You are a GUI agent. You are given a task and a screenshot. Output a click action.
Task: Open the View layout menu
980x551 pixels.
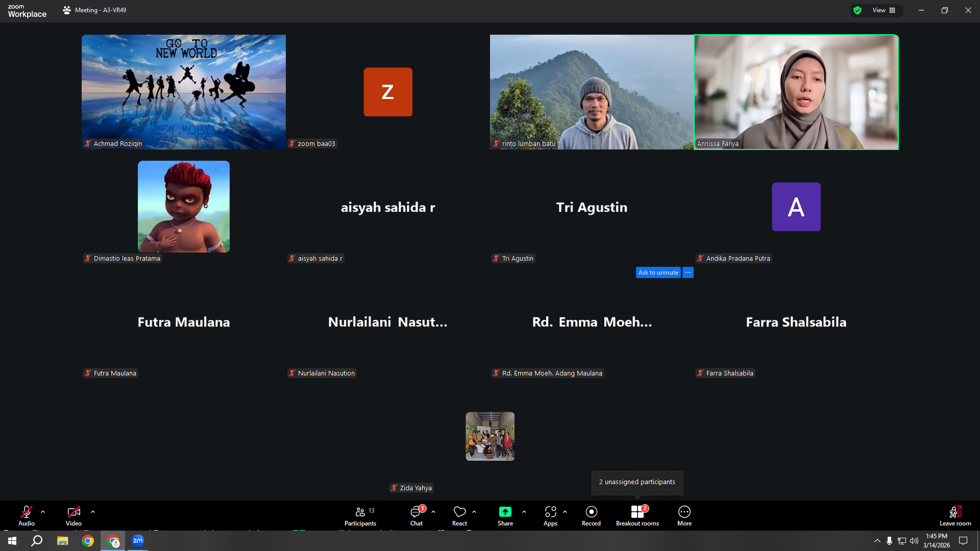[884, 10]
